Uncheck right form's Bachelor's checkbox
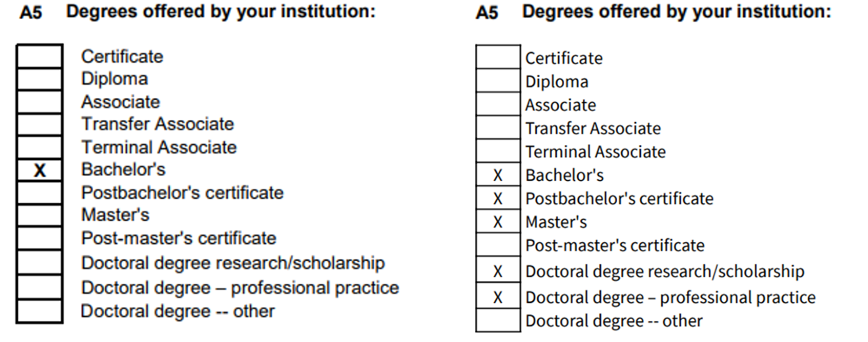Viewport: 868px width, 342px height. click(498, 175)
